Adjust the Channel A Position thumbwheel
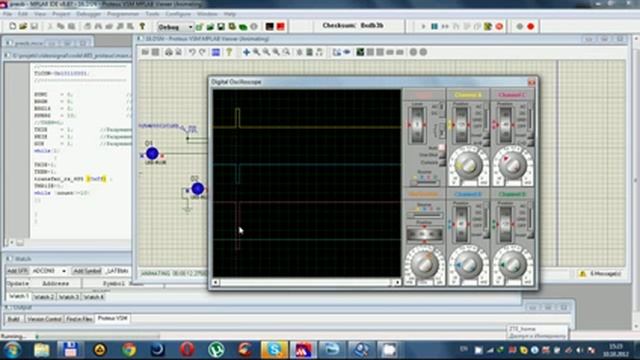Image resolution: width=640 pixels, height=360 pixels. [x=461, y=124]
